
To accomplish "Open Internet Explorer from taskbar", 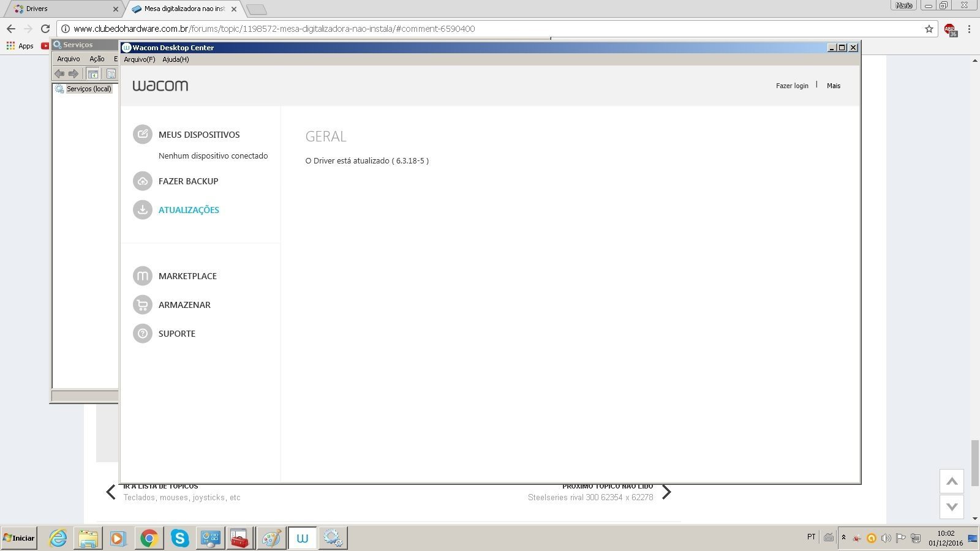I will click(x=58, y=538).
